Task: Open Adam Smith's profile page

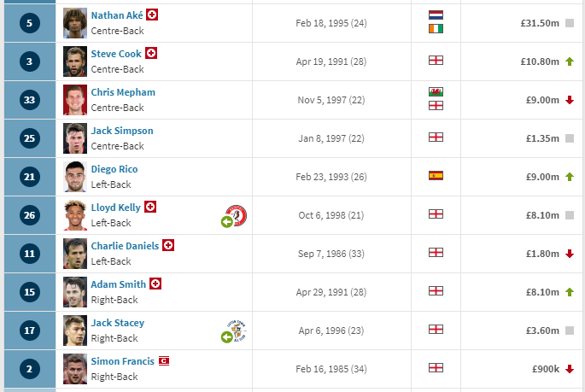Action: [x=118, y=284]
